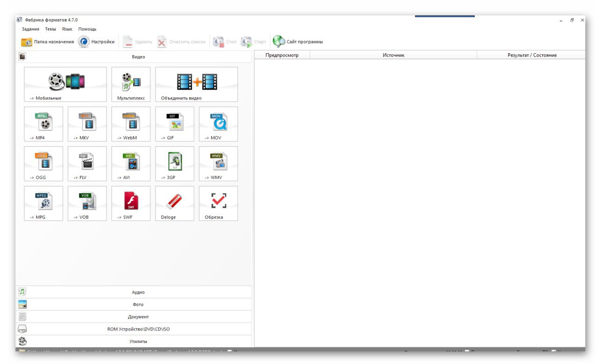Expand the ROM Устройство\DVD\CD\ISO section
This screenshot has height=364, width=598.
134,329
